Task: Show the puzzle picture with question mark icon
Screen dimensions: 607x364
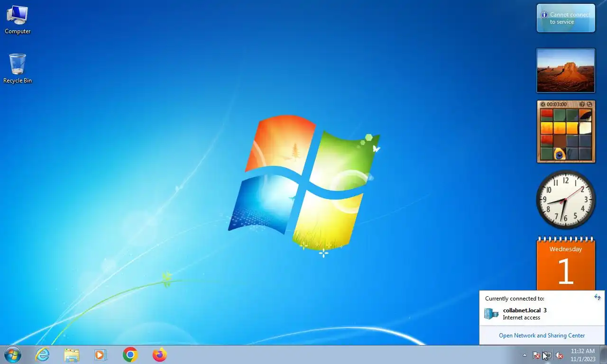Action: tap(582, 104)
